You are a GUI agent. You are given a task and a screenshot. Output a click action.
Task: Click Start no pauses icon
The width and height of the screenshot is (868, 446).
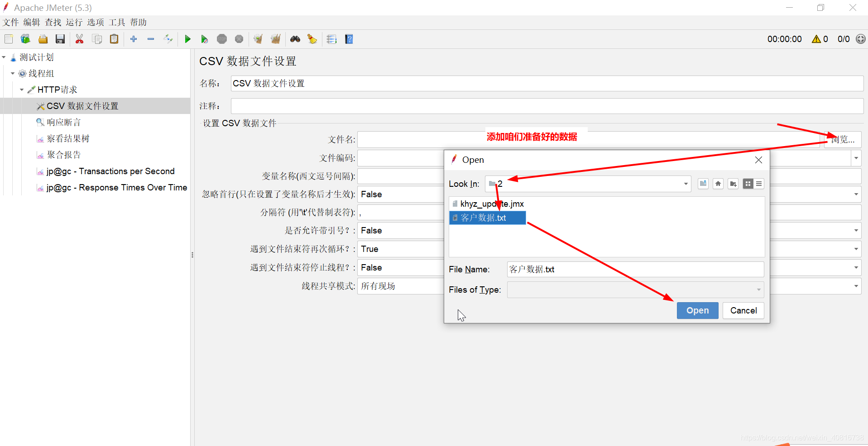pos(205,39)
